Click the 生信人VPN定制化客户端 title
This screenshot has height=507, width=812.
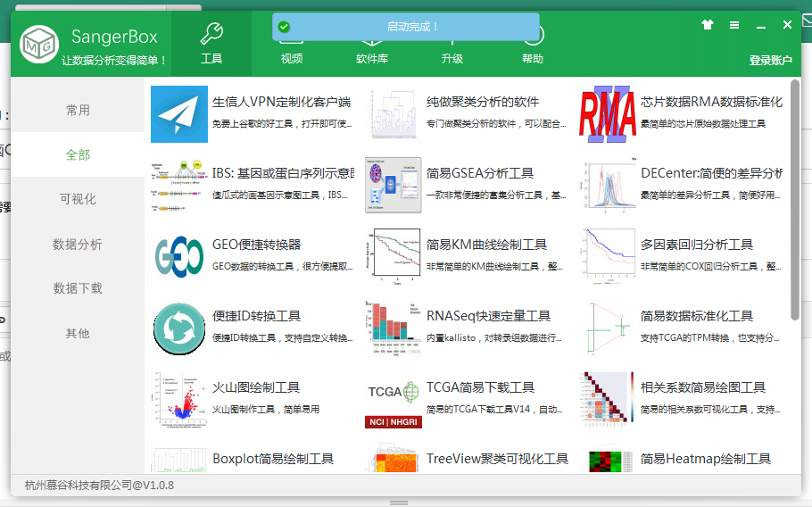click(x=282, y=102)
